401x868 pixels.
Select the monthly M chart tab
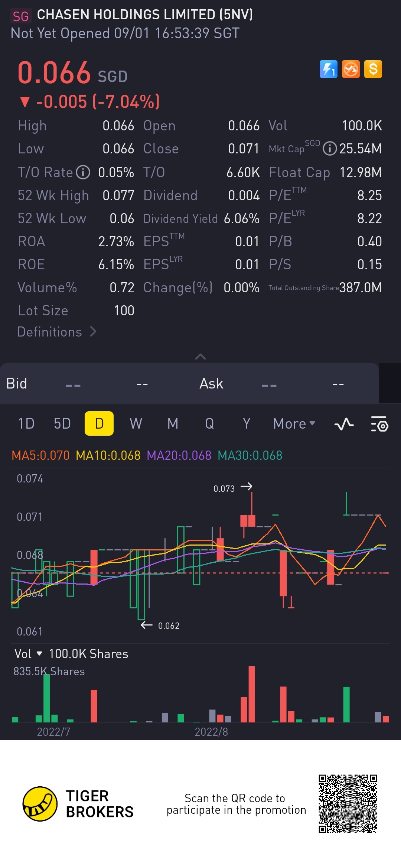click(173, 424)
